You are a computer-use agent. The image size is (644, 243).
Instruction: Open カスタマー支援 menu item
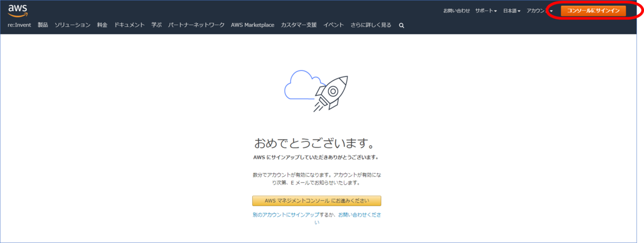pos(299,25)
